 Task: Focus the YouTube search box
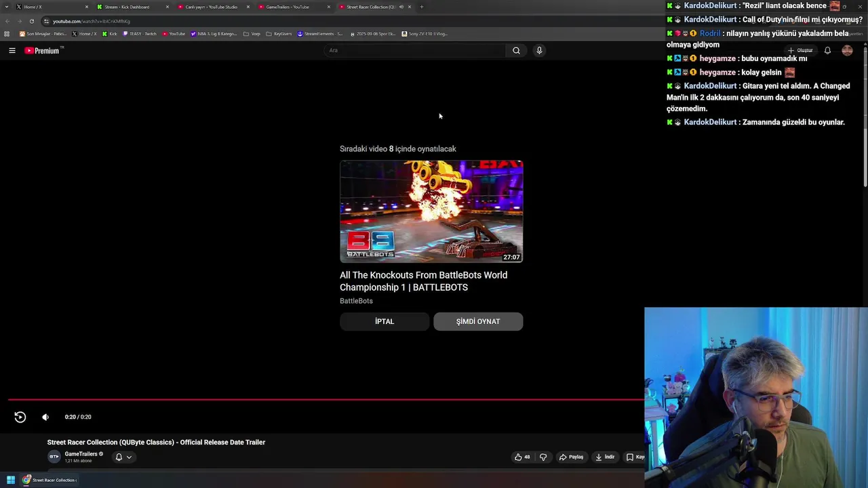[x=414, y=50]
